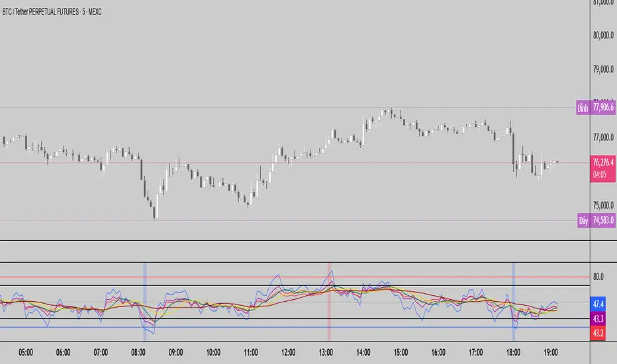This screenshot has width=617, height=364.
Task: Click the 04:05 candle countdown label
Action: pyautogui.click(x=600, y=175)
